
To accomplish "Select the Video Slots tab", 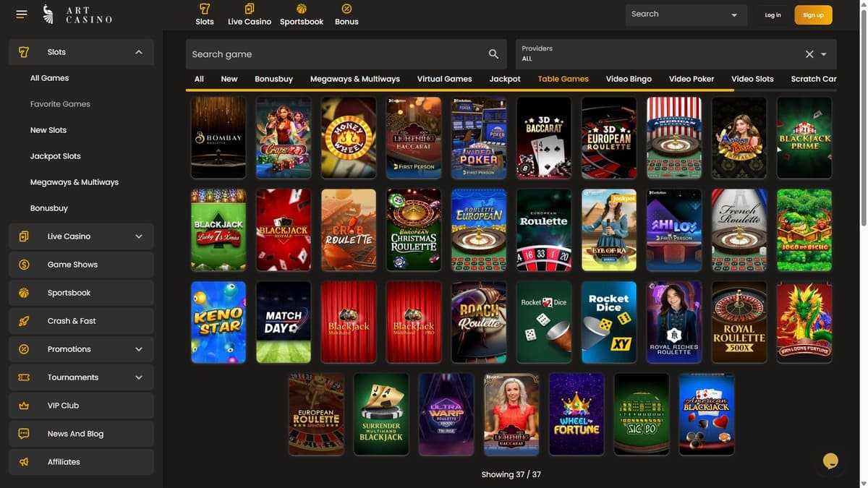I will [x=752, y=79].
